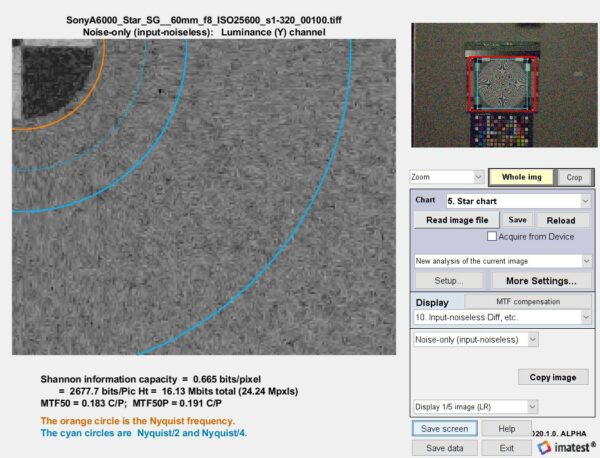The height and width of the screenshot is (458, 600).
Task: Toggle the Crop view button
Action: pos(573,177)
